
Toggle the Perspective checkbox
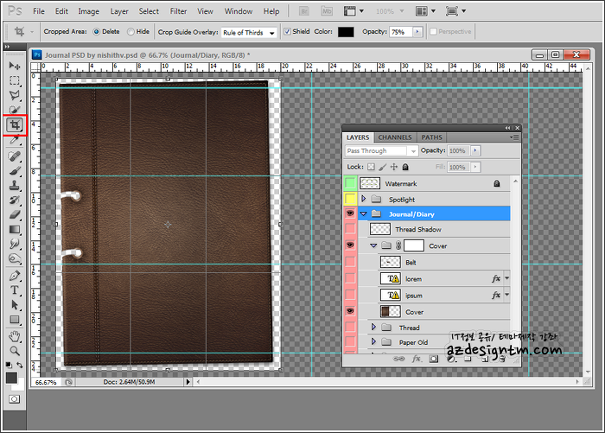pyautogui.click(x=433, y=32)
